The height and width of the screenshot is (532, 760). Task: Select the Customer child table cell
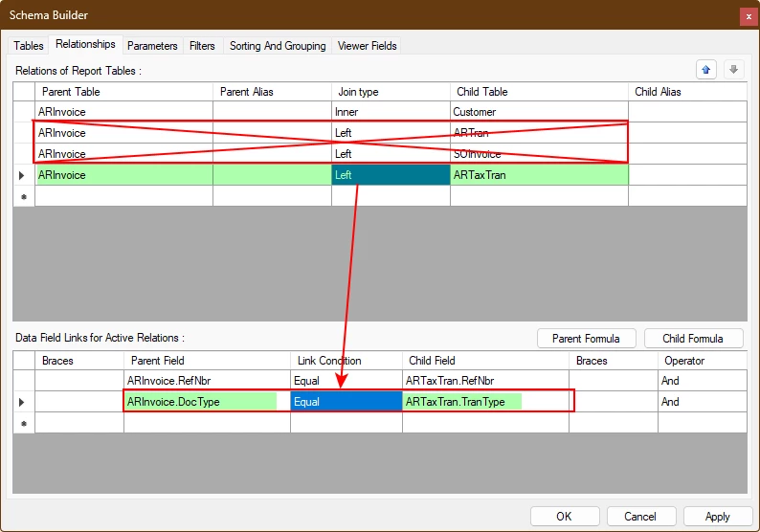pos(539,111)
